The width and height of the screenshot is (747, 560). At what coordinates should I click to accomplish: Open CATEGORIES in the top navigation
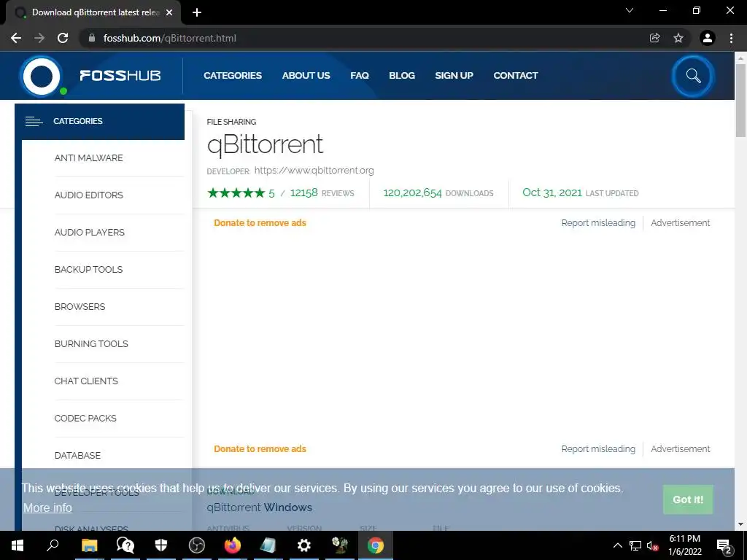tap(233, 75)
